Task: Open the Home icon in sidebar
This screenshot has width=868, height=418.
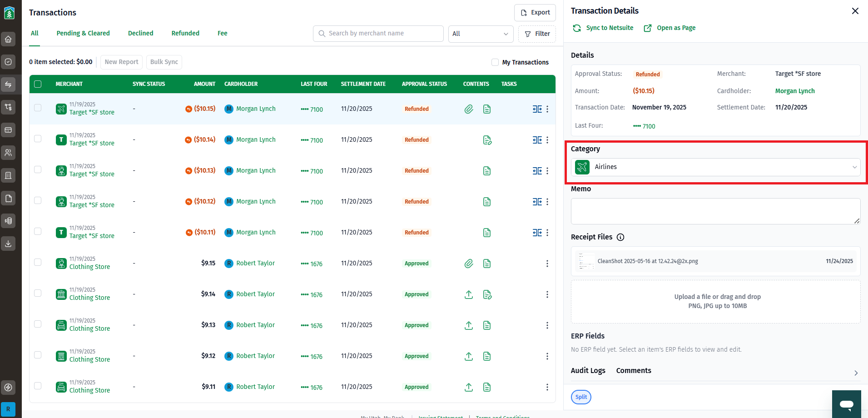Action: coord(8,39)
